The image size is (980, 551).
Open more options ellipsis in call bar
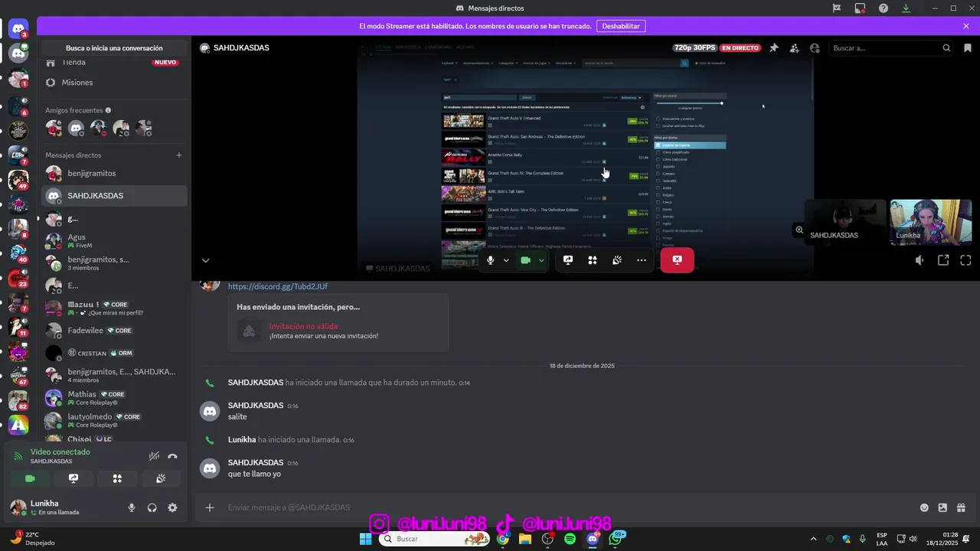(x=642, y=260)
